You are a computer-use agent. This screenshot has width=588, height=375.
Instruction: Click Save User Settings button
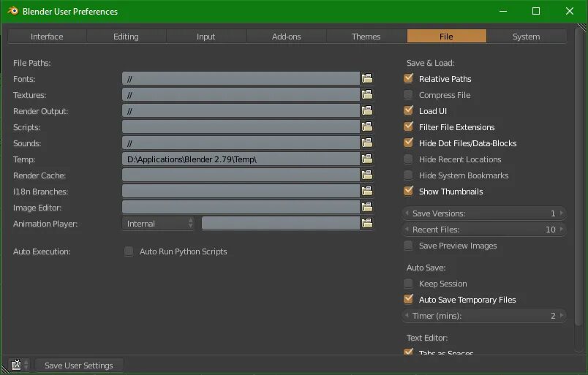pyautogui.click(x=79, y=365)
